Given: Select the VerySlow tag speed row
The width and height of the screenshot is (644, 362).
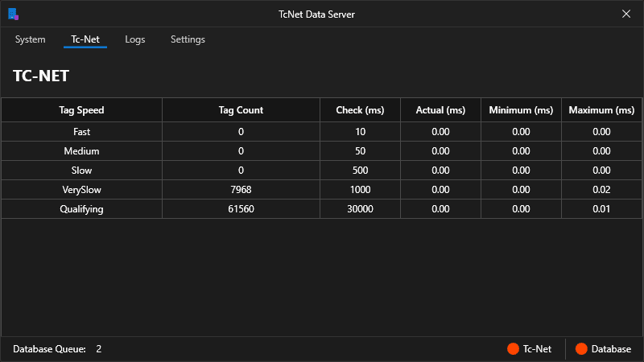Looking at the screenshot, I should [x=322, y=190].
